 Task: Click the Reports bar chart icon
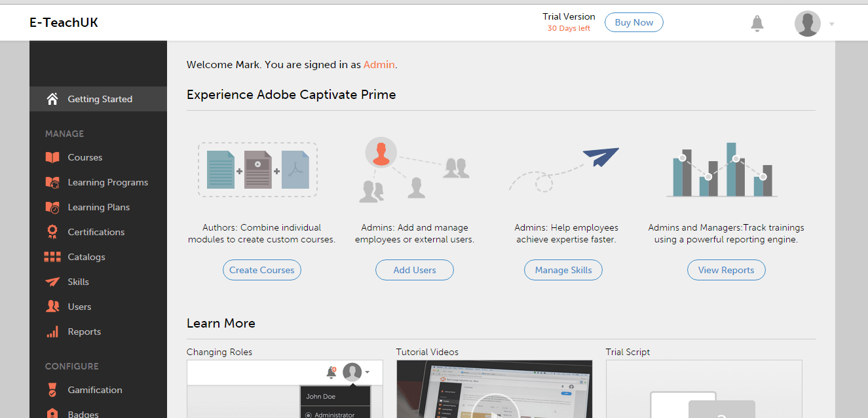(x=52, y=332)
